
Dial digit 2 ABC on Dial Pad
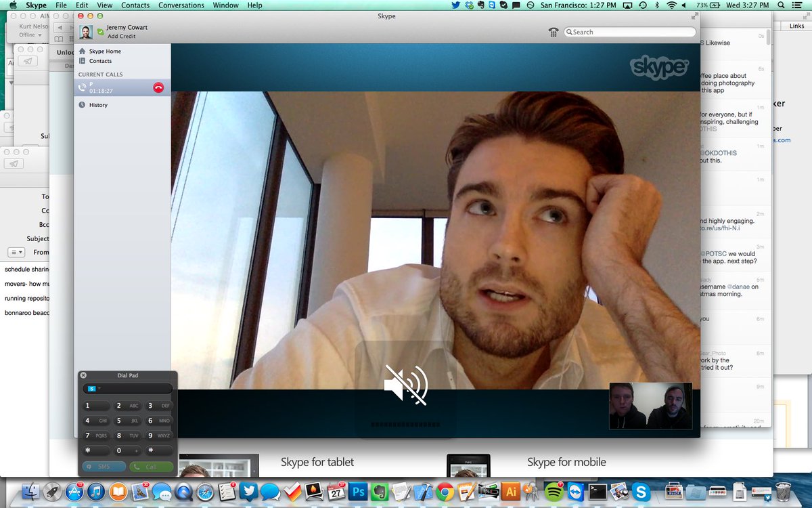[x=127, y=406]
